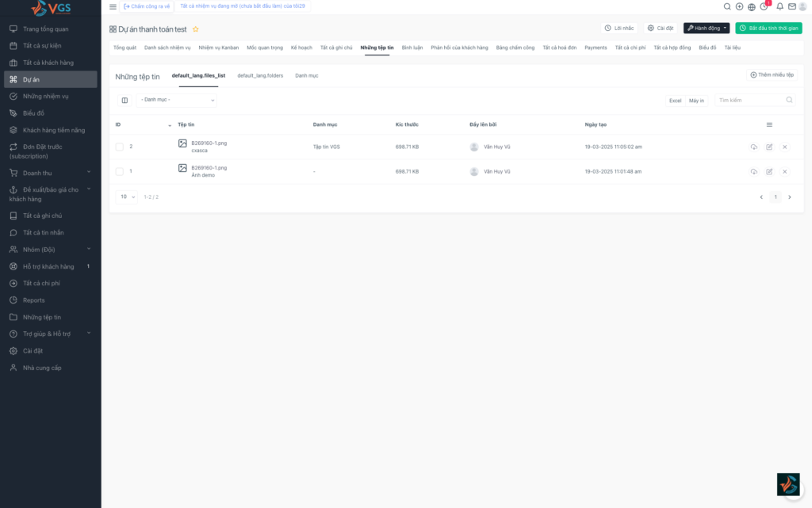Click page number 1 in pagination

coord(776,197)
